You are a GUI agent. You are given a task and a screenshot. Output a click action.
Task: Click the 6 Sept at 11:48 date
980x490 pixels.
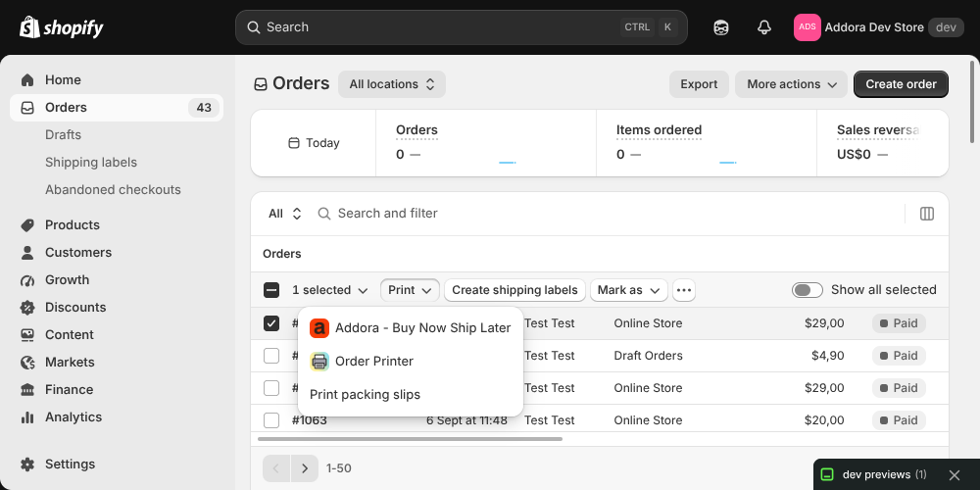point(466,420)
